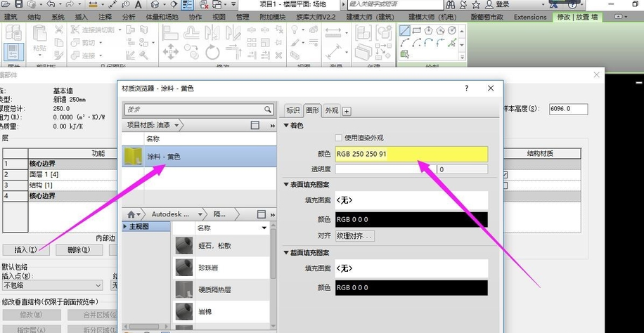Click the Undo arrow icon
This screenshot has height=333, width=644.
[x=51, y=4]
